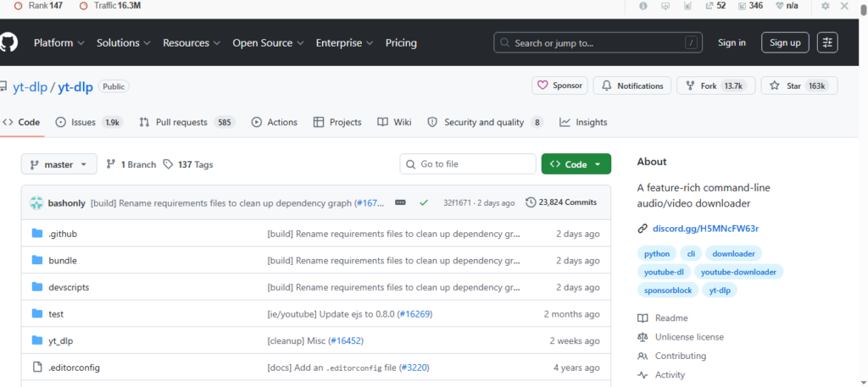Click the .github folder icon
The width and height of the screenshot is (868, 387).
click(37, 234)
